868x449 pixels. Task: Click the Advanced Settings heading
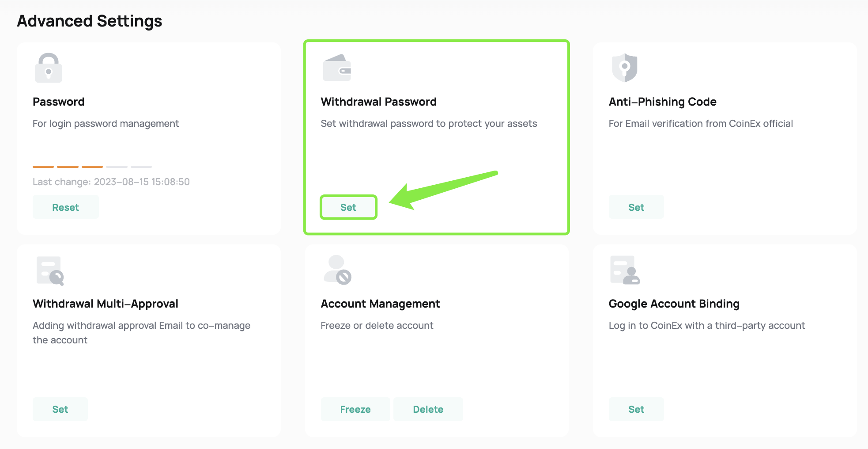click(x=89, y=20)
